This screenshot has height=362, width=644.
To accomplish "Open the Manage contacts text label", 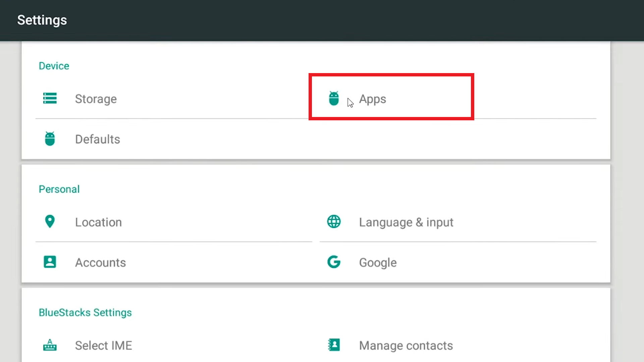I will click(x=406, y=345).
